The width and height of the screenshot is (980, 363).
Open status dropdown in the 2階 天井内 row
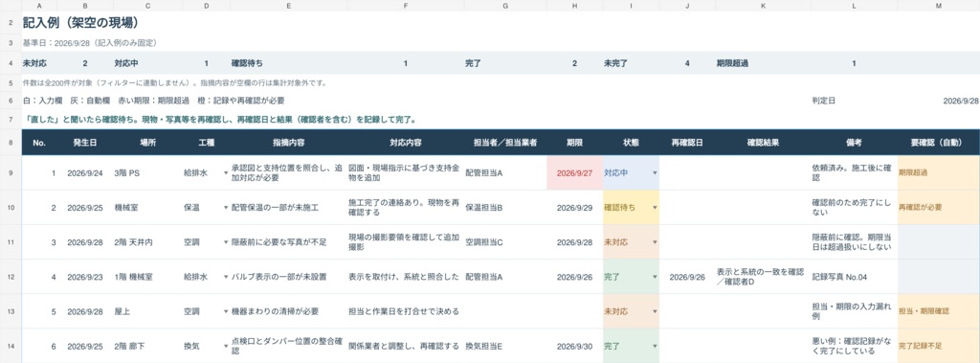[x=655, y=242]
